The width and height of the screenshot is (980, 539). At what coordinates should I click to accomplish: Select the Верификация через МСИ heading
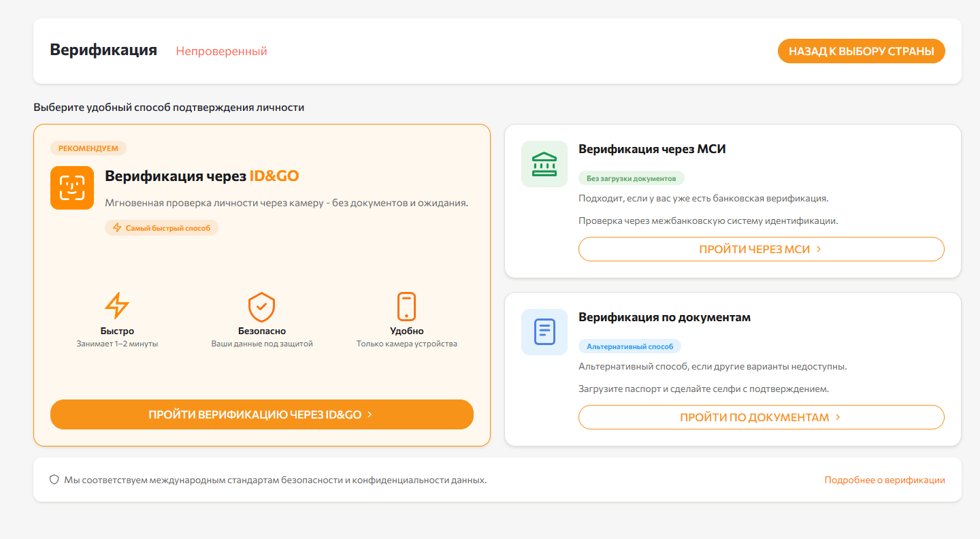[x=652, y=149]
